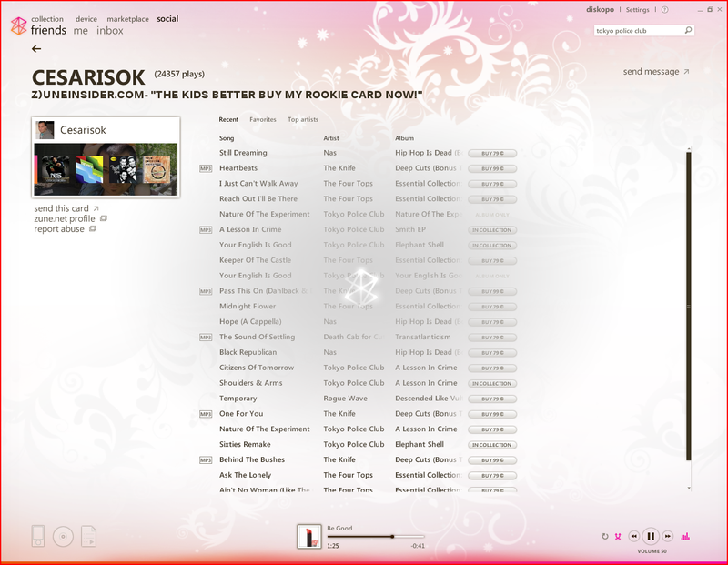This screenshot has width=728, height=565.
Task: Skip to the next track
Action: pos(668,536)
